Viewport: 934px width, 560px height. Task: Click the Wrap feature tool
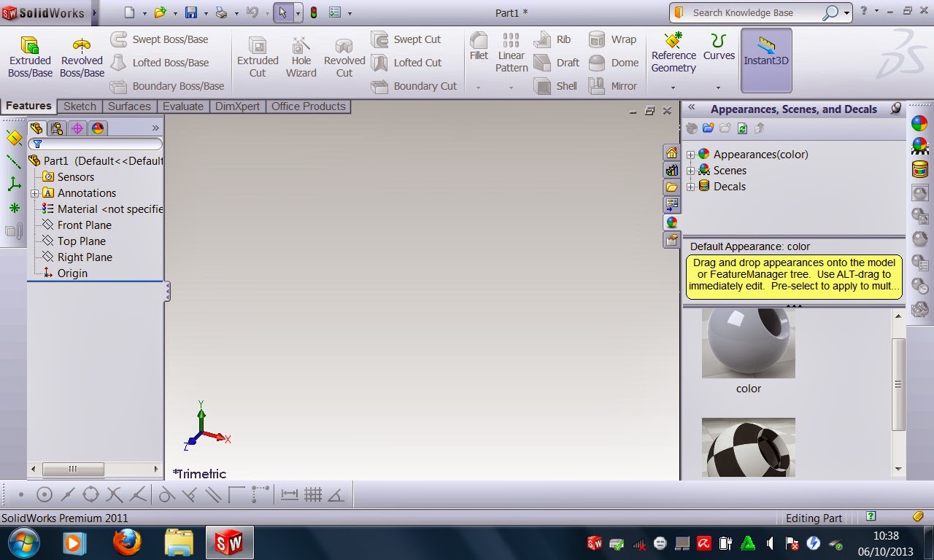click(x=612, y=39)
